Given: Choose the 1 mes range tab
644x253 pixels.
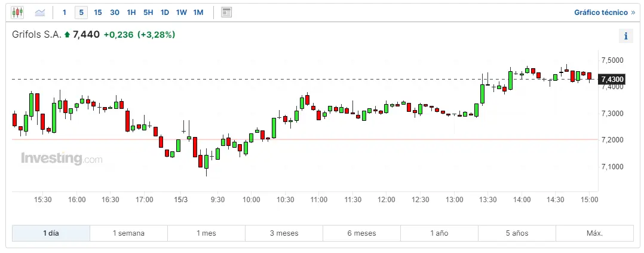Looking at the screenshot, I should pos(206,233).
